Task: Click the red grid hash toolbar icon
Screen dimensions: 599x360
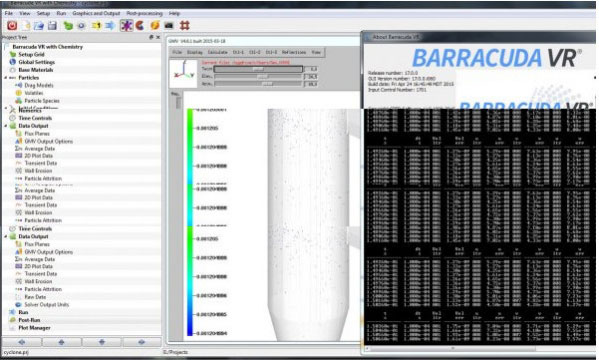Action: (x=185, y=26)
